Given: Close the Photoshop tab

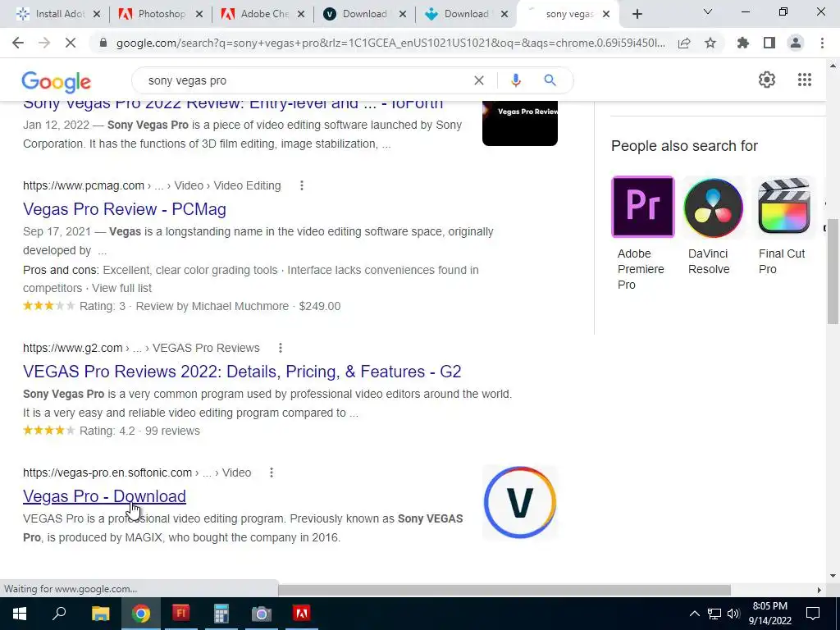Looking at the screenshot, I should [x=199, y=15].
